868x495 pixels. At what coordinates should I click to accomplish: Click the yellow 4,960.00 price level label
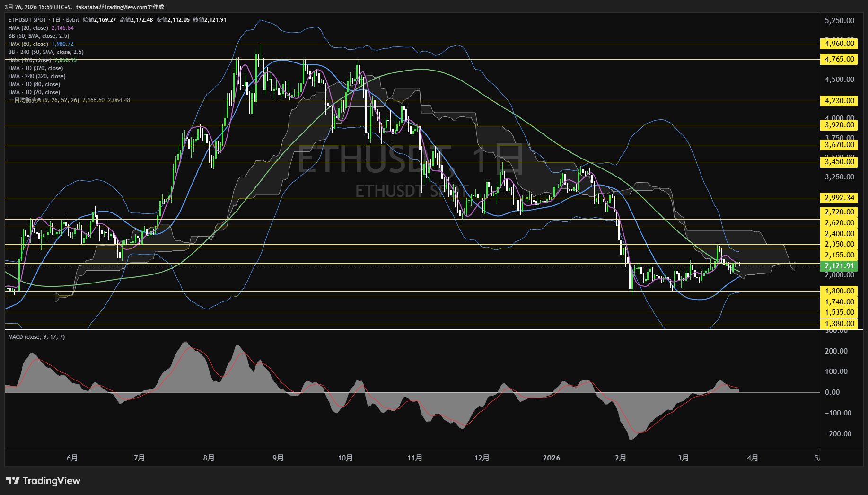point(839,44)
